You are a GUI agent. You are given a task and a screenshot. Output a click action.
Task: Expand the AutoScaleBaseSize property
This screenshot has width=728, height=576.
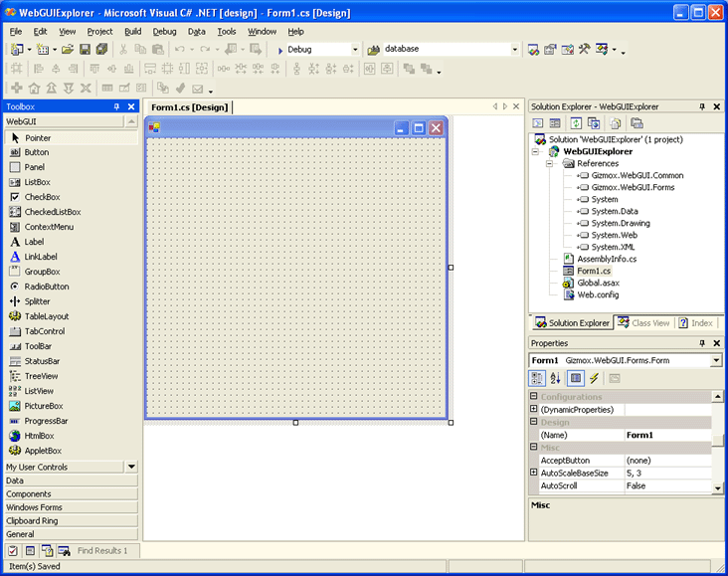point(533,473)
